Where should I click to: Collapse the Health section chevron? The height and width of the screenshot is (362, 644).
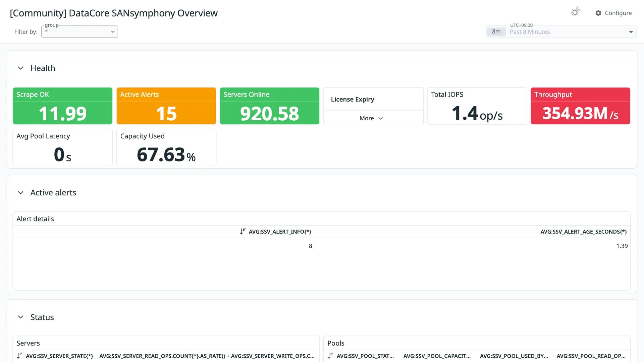coord(20,68)
